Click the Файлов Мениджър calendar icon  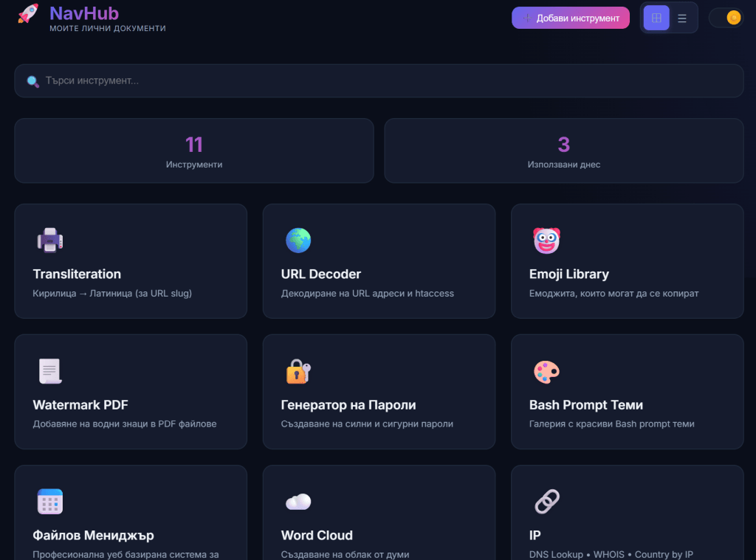coord(50,502)
